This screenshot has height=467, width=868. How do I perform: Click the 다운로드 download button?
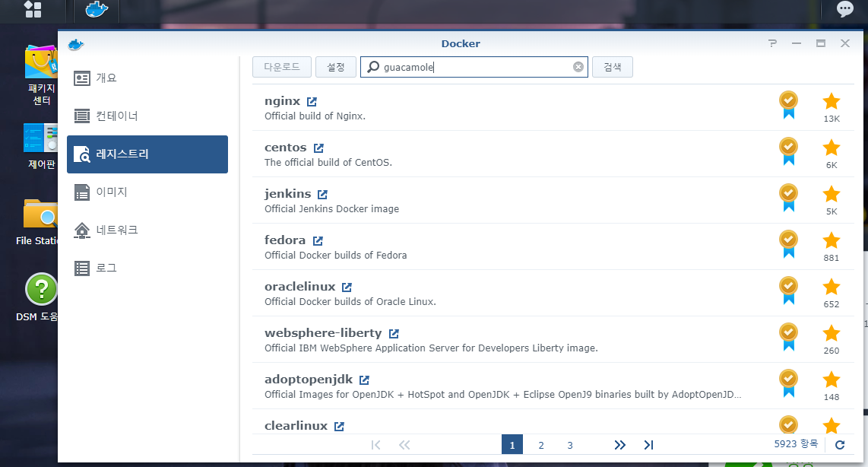[x=282, y=67]
